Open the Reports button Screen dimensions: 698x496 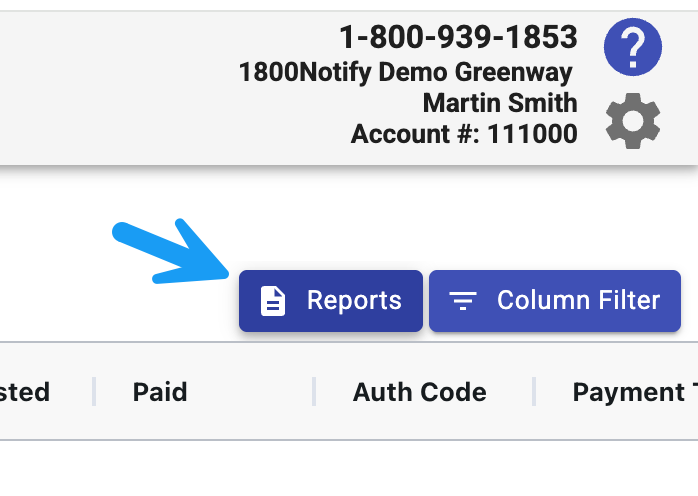[330, 301]
